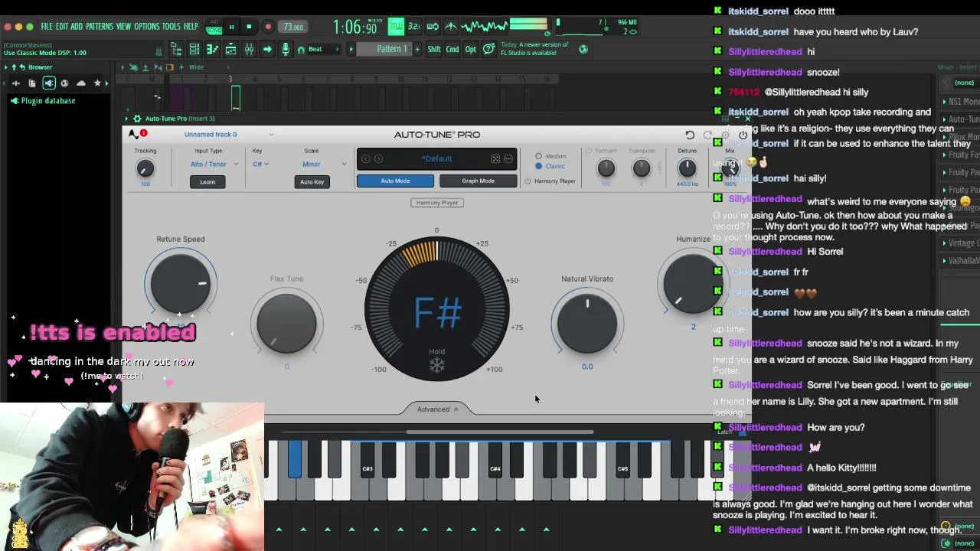Click the Flex Tune knob
This screenshot has width=980, height=551.
click(x=286, y=323)
